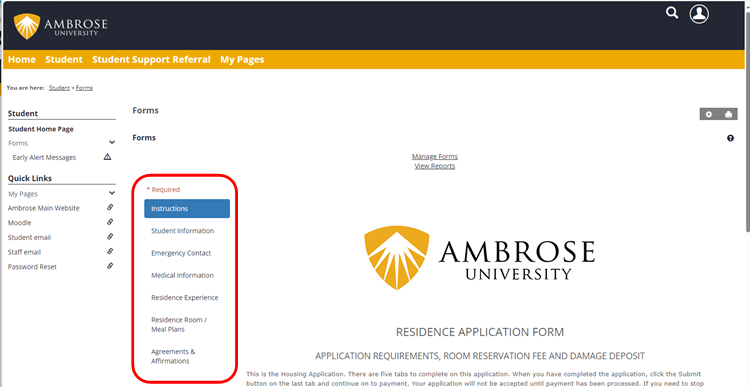Open Student Support Referral menu item
Screen dimensions: 750x387
click(x=151, y=60)
